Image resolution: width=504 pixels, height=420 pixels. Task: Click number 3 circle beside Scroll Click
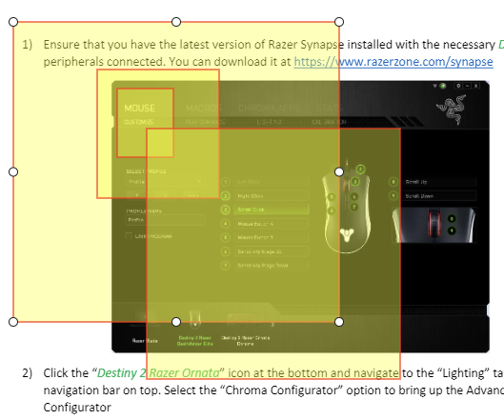(225, 210)
